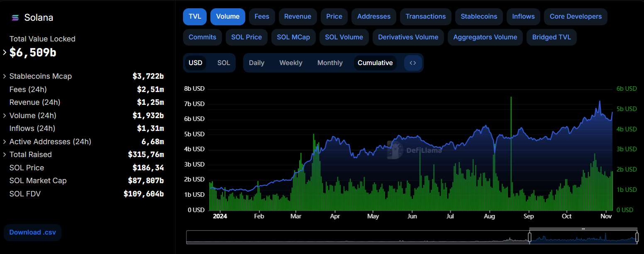Click the SOL Market Cap value $87,807b
The height and width of the screenshot is (254, 644).
pyautogui.click(x=146, y=181)
